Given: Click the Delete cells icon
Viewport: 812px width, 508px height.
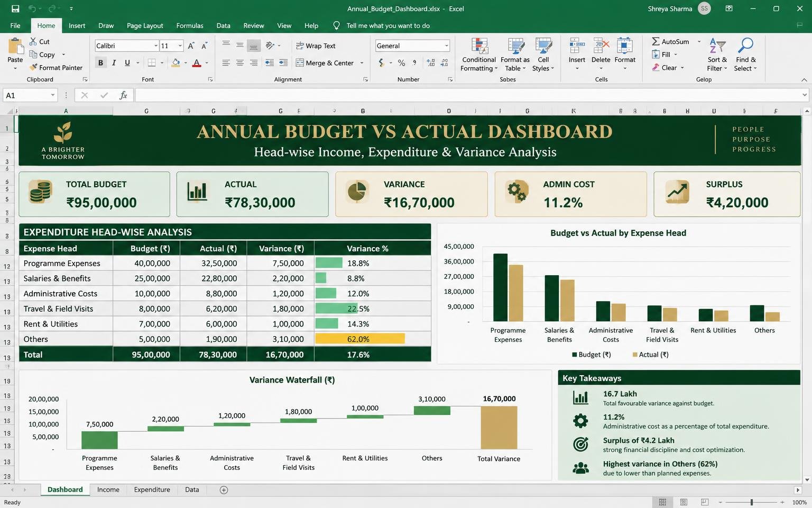Looking at the screenshot, I should pos(601,46).
